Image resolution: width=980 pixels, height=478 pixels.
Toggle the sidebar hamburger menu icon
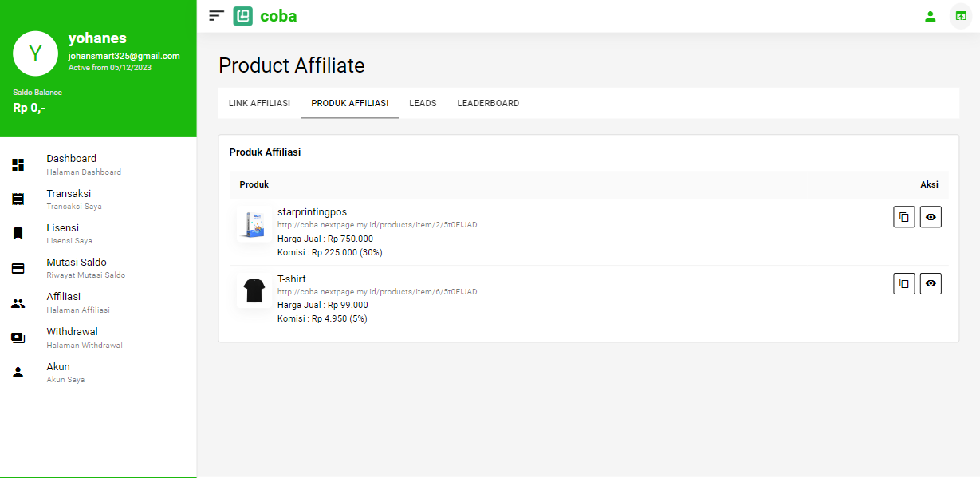[x=216, y=16]
